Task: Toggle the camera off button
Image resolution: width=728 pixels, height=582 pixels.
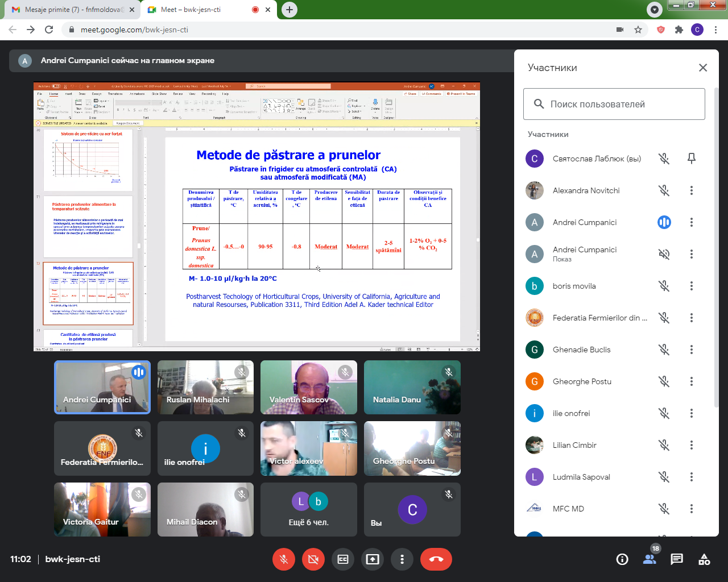Action: point(313,559)
